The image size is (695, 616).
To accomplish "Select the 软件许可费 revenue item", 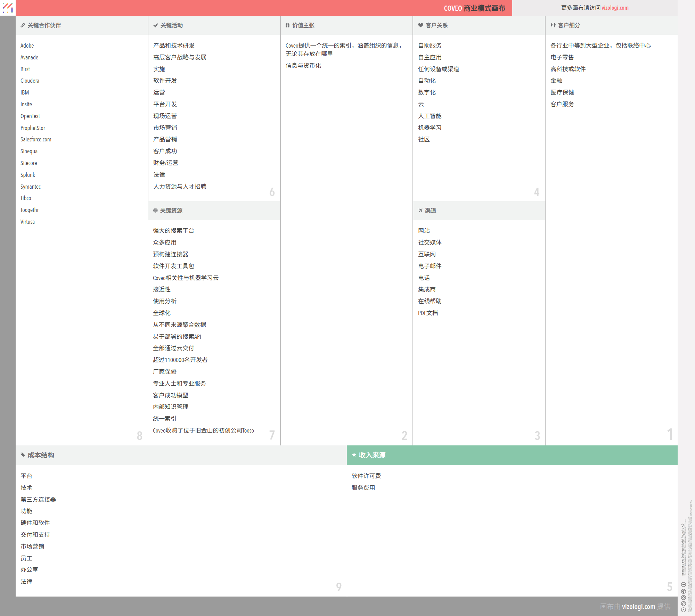I will (x=366, y=476).
